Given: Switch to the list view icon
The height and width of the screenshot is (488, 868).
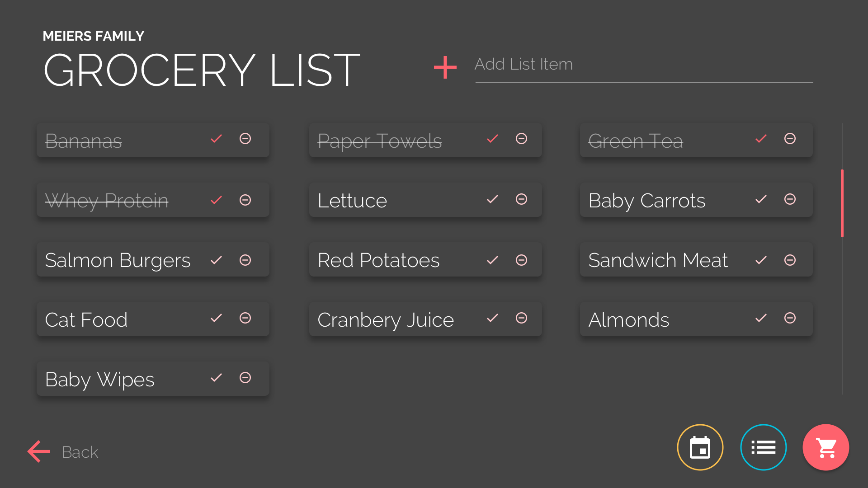Looking at the screenshot, I should 763,447.
